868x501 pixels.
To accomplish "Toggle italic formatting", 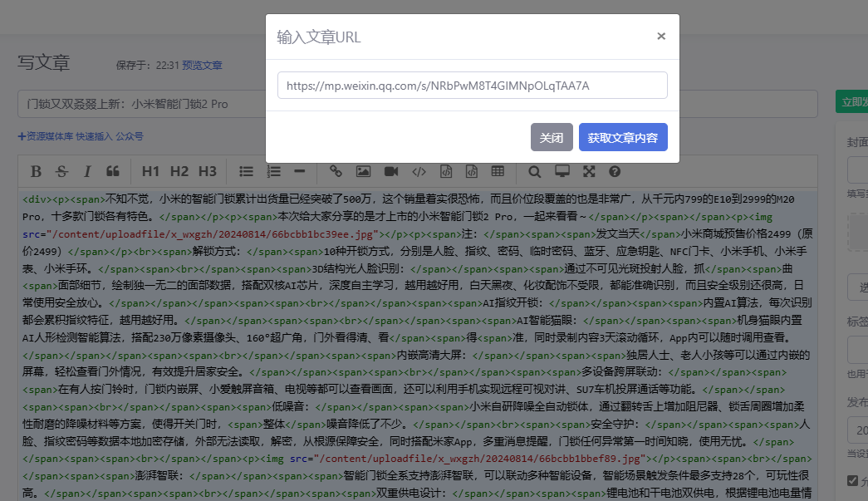I will click(87, 172).
